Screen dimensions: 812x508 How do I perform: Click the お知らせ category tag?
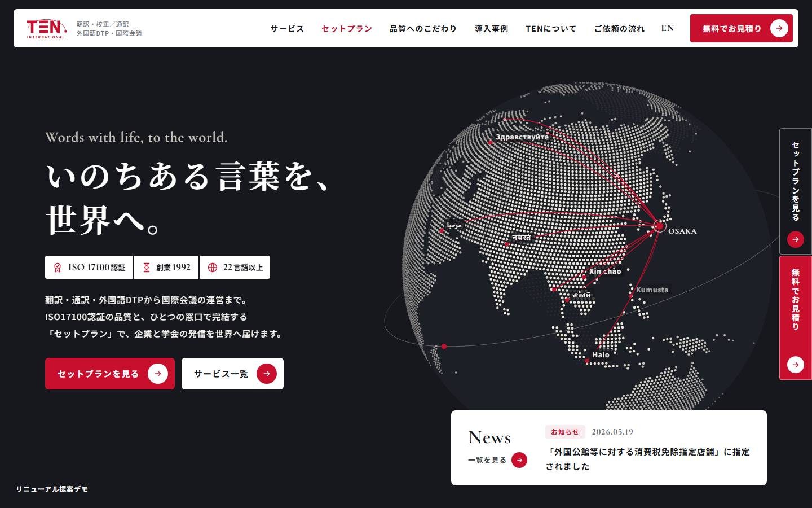tap(565, 432)
